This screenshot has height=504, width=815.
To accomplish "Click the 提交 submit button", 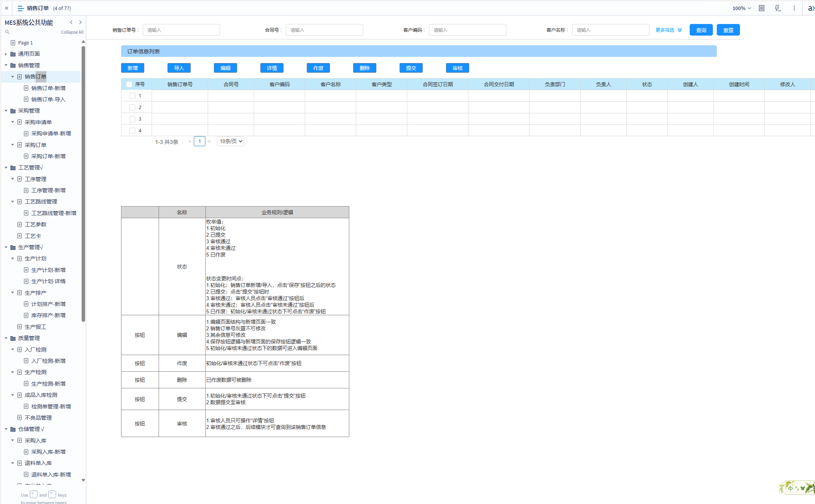I will click(x=411, y=68).
